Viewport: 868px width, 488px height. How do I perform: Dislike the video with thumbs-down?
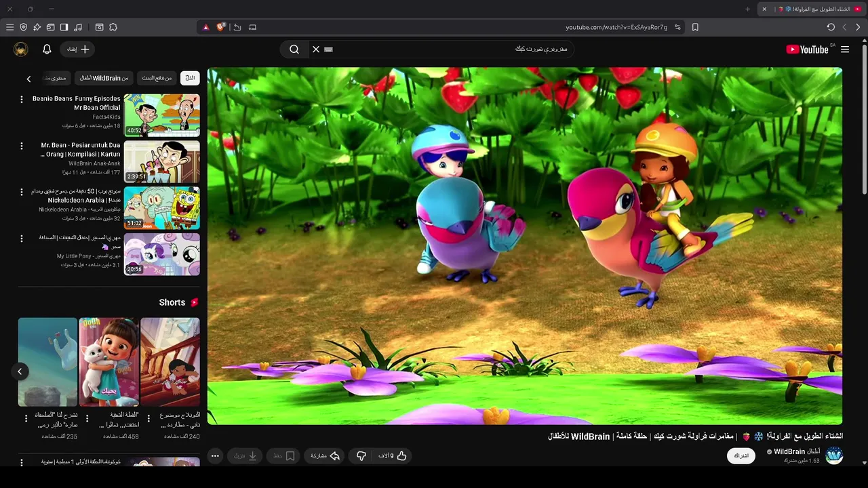(x=361, y=456)
